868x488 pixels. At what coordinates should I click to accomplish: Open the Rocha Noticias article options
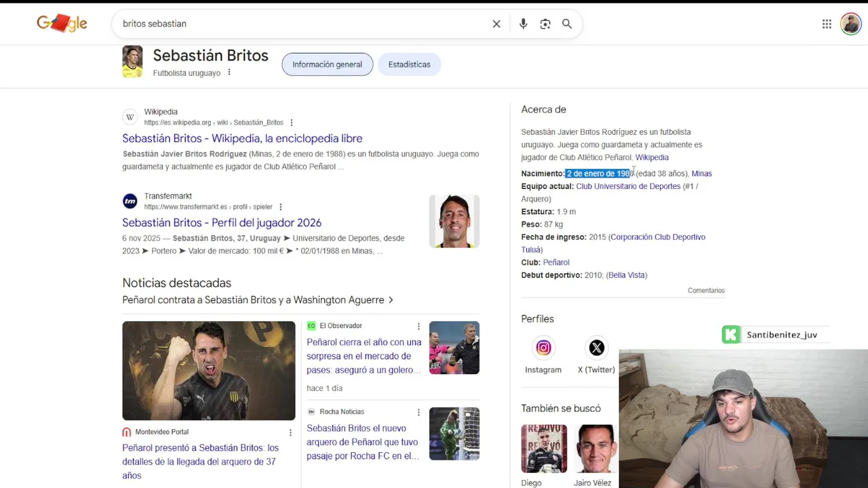[418, 412]
